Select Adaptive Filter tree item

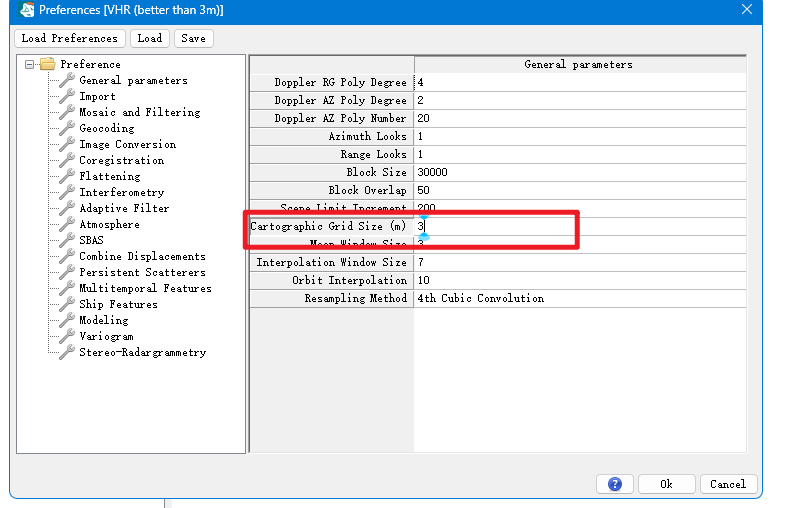pyautogui.click(x=124, y=208)
